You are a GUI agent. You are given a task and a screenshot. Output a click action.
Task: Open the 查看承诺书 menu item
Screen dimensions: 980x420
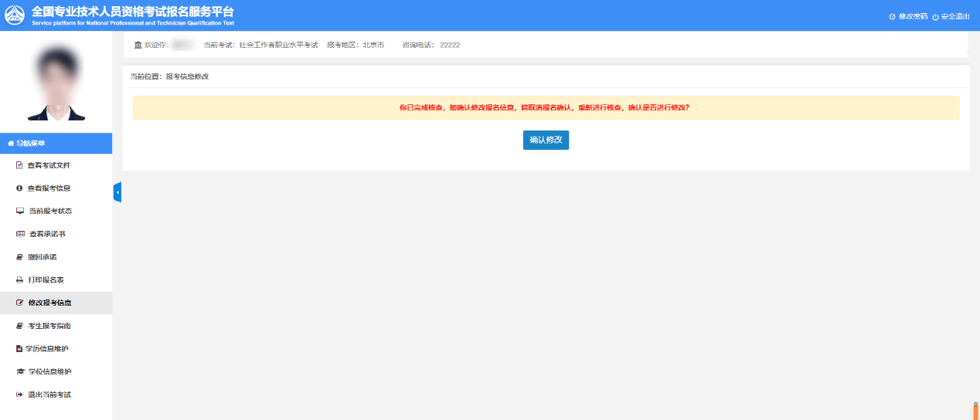coord(52,234)
